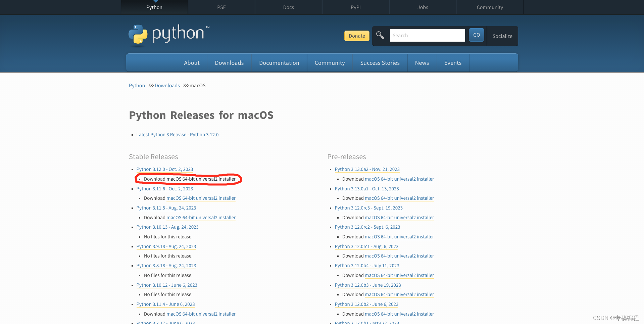Screen dimensions: 644x324
Task: Open Python 3.12.0rc1 - Aug. 6, 2023 pre-release
Action: tap(366, 246)
